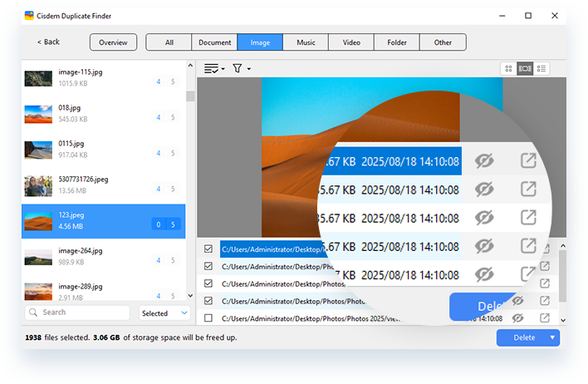Open the Selected combo box
The width and height of the screenshot is (588, 384).
tap(164, 313)
